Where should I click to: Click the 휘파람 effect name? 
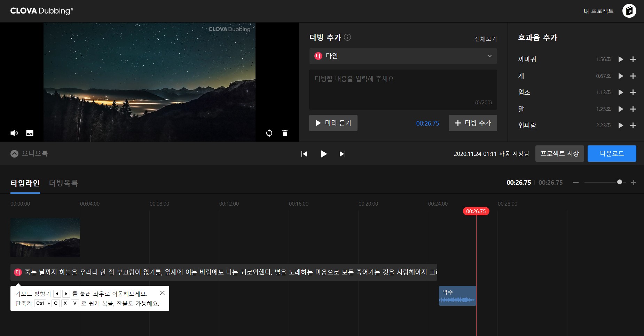tap(527, 125)
